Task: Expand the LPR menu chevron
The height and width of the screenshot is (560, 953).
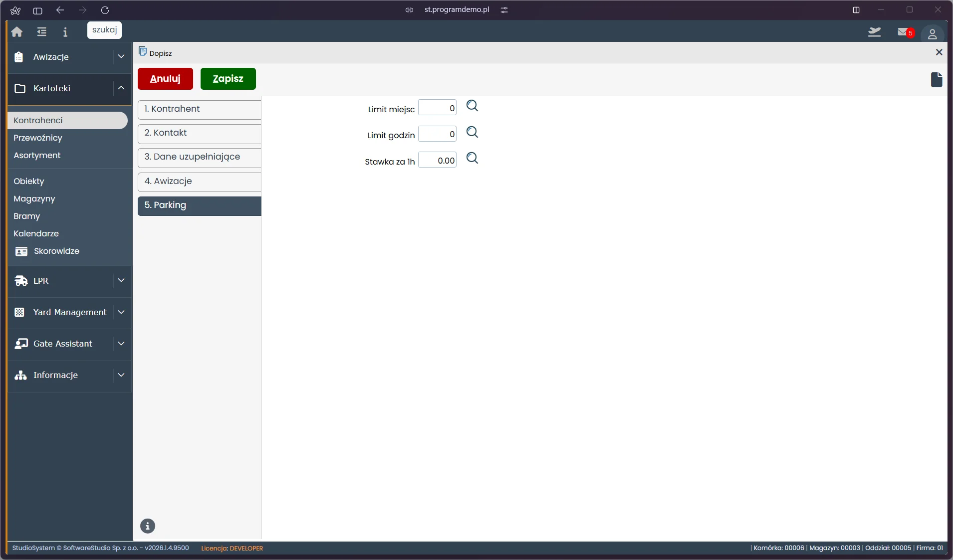Action: (x=121, y=281)
